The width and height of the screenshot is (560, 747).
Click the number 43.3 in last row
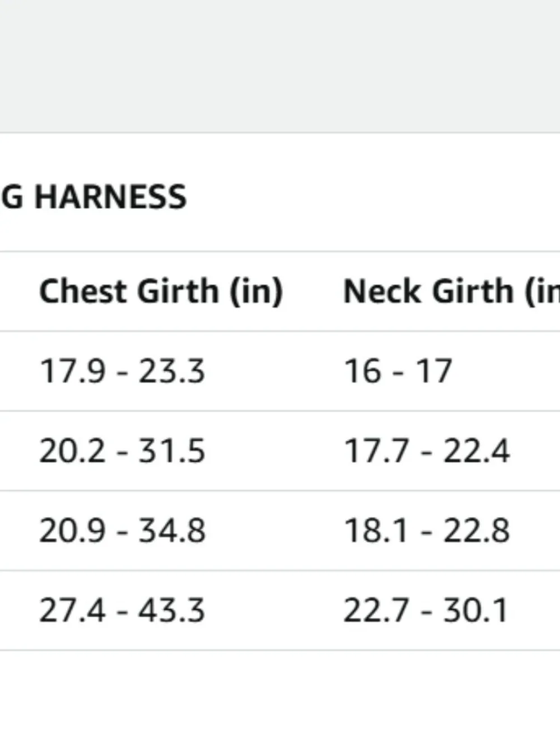coord(172,610)
